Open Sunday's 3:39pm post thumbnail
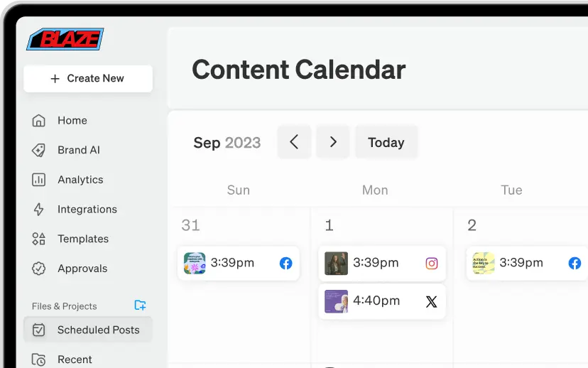Screen dimensions: 588x368 click(x=195, y=264)
